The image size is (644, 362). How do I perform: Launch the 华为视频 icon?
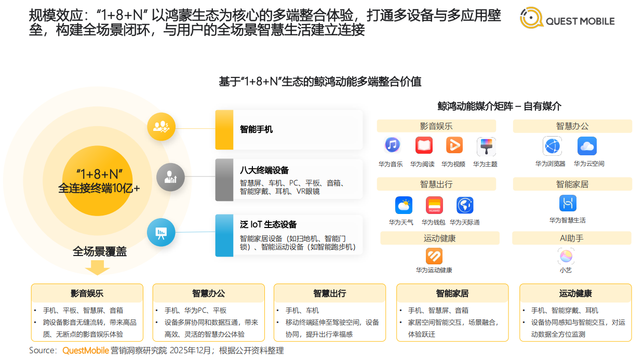pyautogui.click(x=454, y=146)
